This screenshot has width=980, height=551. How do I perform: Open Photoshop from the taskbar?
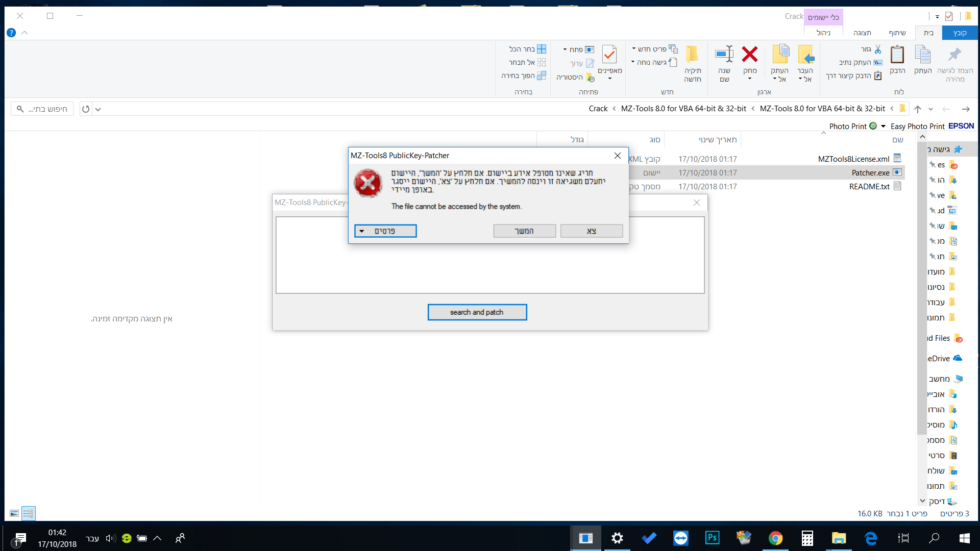[x=712, y=538]
